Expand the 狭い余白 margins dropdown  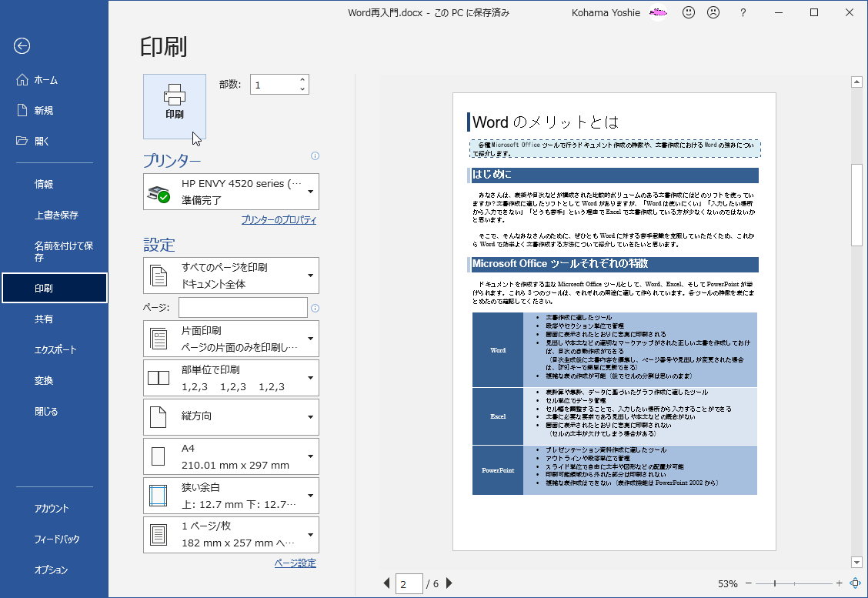(231, 496)
